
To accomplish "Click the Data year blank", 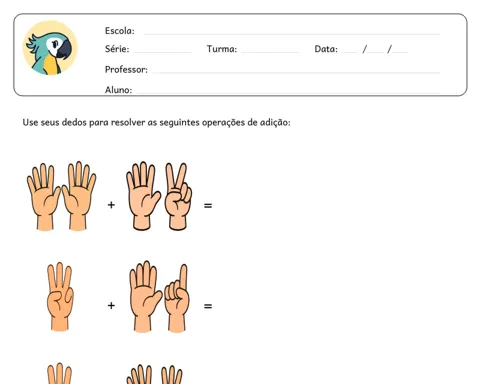I will 400,52.
